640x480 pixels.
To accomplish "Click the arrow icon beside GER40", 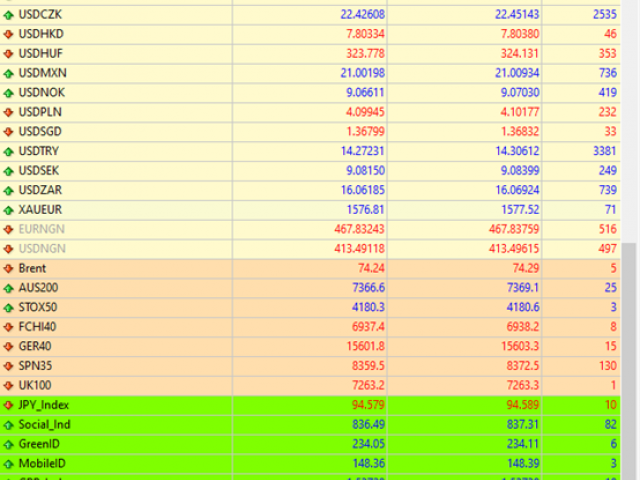I will click(x=9, y=347).
